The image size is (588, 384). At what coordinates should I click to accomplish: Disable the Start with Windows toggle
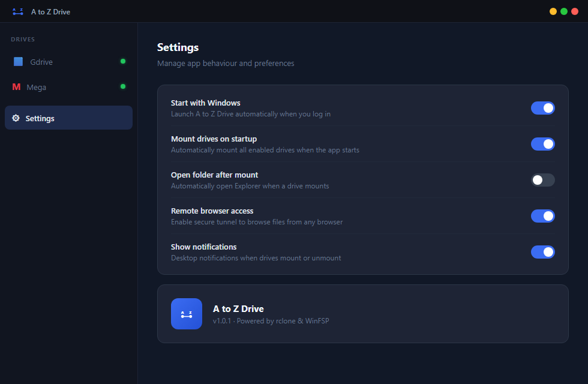coord(542,108)
